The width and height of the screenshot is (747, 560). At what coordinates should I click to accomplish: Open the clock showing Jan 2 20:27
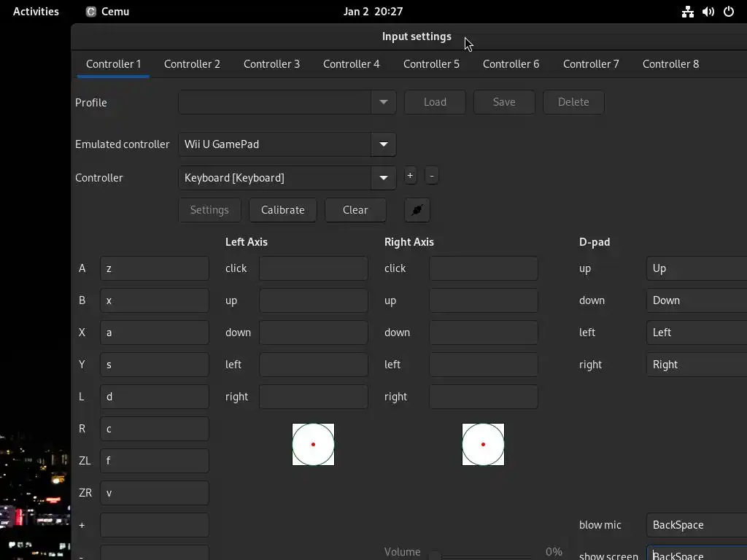pos(373,12)
